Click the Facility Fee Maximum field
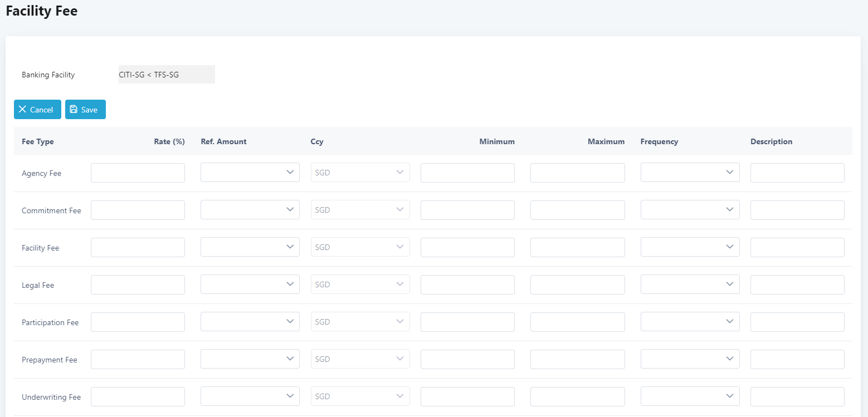Image resolution: width=868 pixels, height=417 pixels. coord(577,247)
